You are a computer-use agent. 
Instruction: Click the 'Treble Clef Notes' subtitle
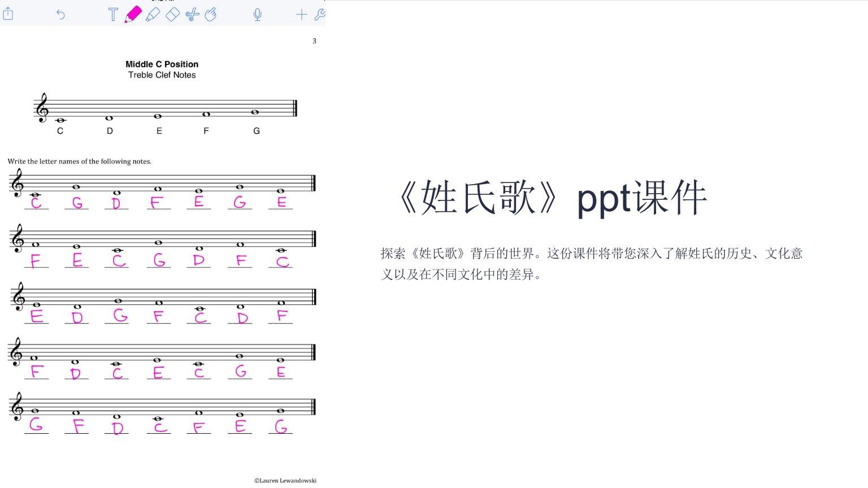pyautogui.click(x=162, y=75)
